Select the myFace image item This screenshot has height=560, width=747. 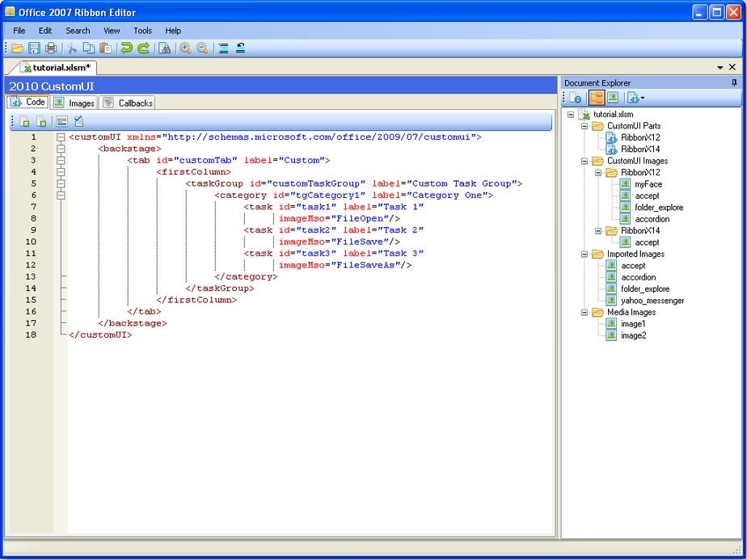coord(648,184)
